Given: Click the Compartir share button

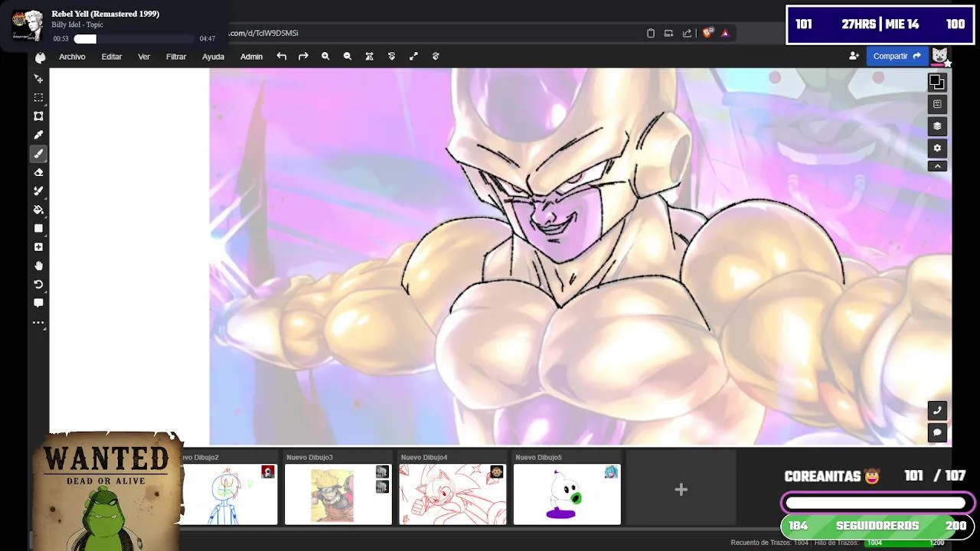Looking at the screenshot, I should tap(897, 56).
